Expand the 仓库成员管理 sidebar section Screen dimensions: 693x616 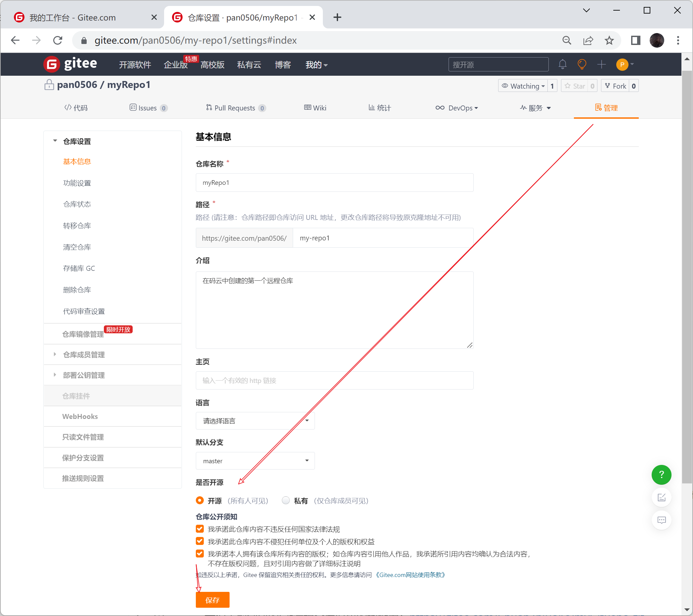(84, 355)
